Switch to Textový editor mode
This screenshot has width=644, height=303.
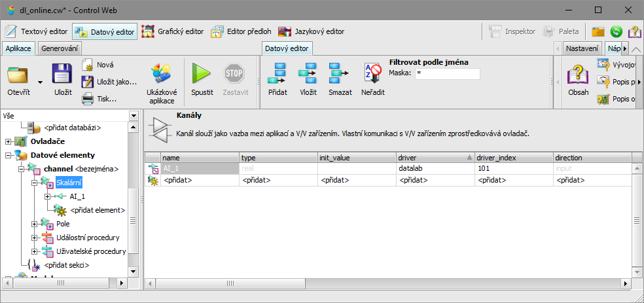click(37, 31)
